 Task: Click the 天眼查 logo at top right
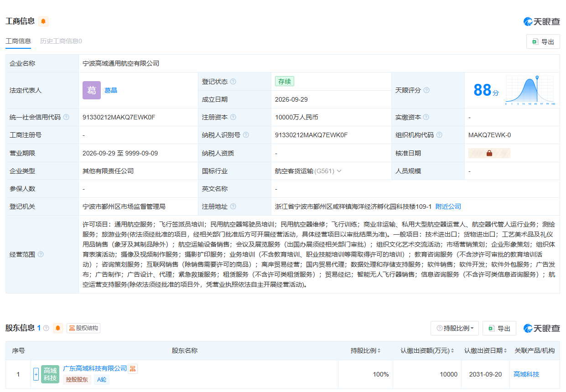(541, 21)
